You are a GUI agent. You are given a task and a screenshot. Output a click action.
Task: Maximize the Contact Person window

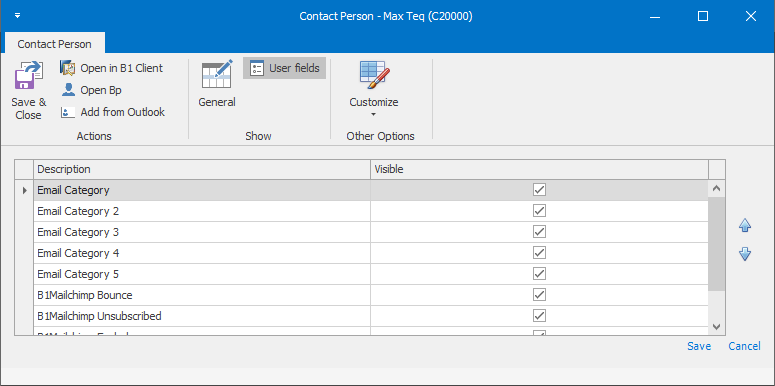(x=703, y=16)
